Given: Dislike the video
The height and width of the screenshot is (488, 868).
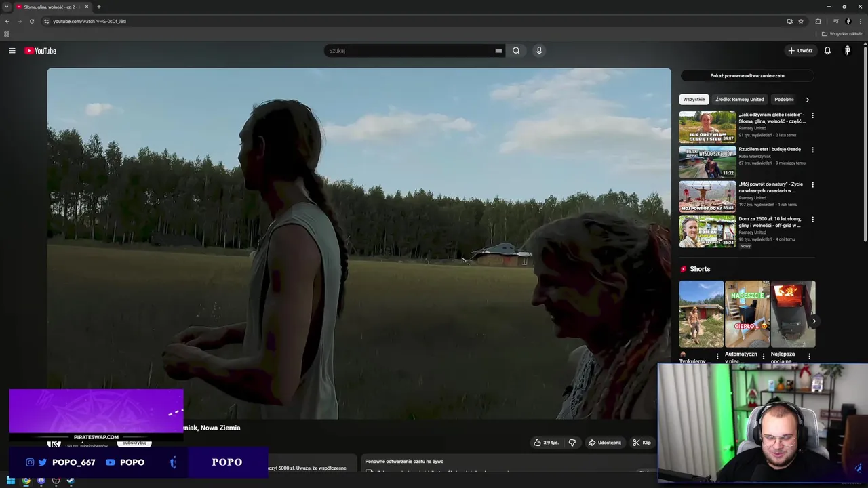Looking at the screenshot, I should coord(572,443).
